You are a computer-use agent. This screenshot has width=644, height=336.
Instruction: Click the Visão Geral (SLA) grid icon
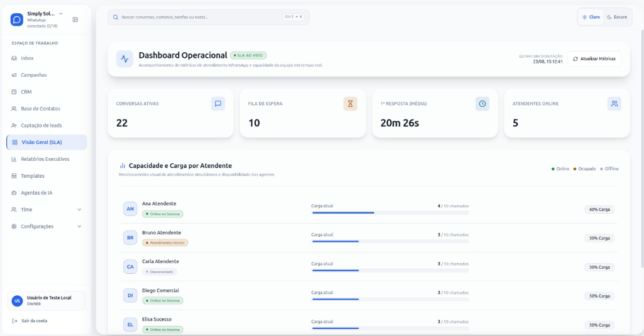15,143
